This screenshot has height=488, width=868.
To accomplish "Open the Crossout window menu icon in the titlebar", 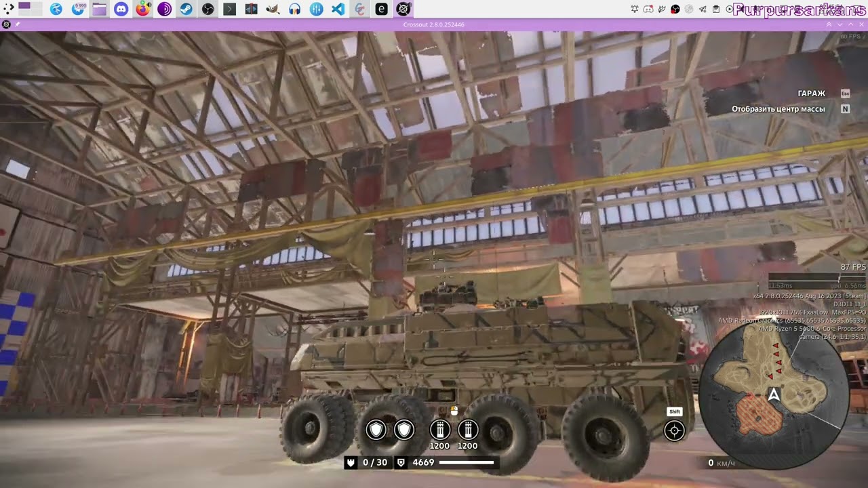I will click(6, 24).
